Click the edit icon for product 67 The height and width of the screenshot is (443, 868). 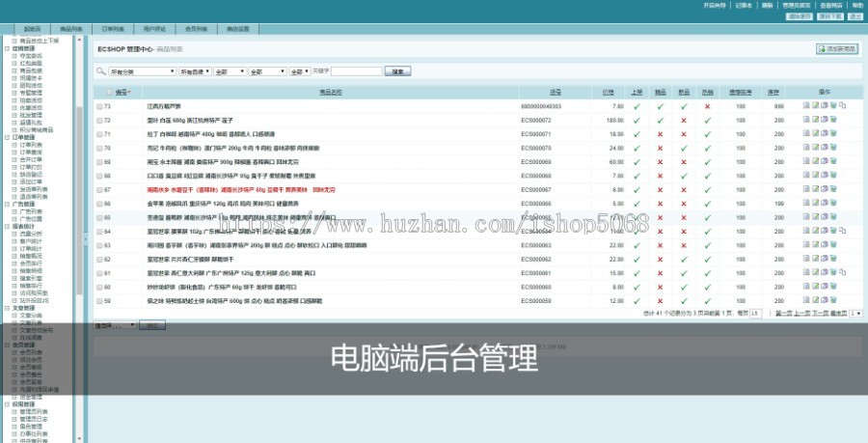[x=815, y=189]
